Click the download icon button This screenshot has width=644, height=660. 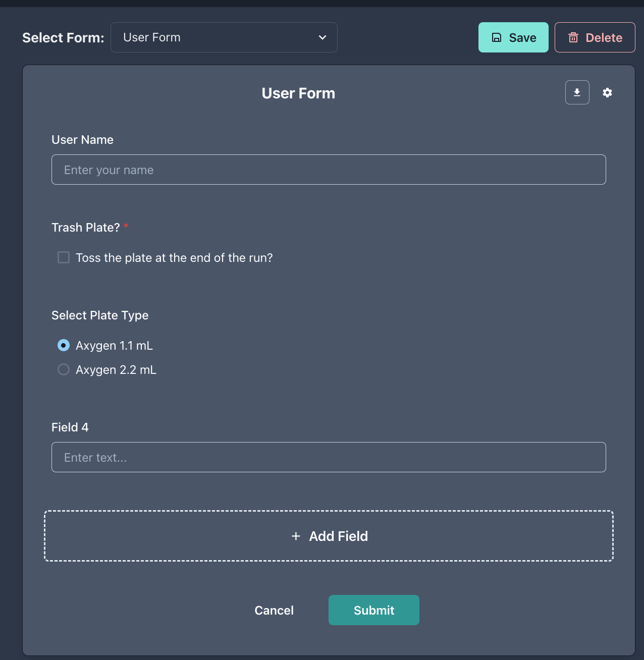coord(577,92)
